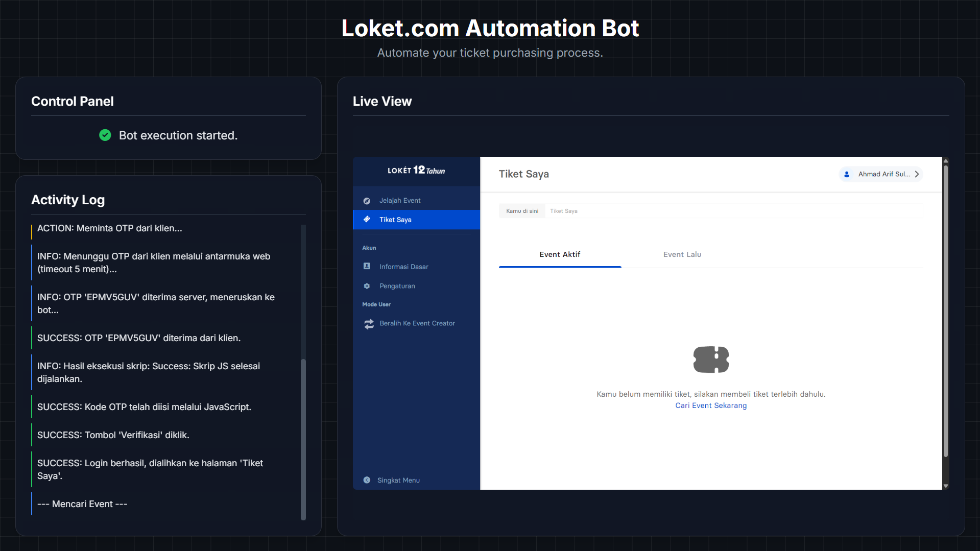Screen dimensions: 980x551
Task: Collapse the sidebar using Singkat Menu
Action: (x=391, y=480)
